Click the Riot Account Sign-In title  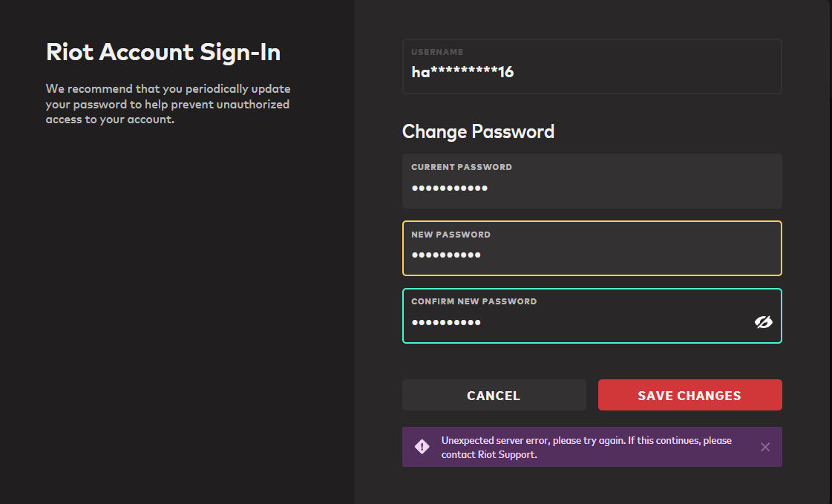click(163, 52)
